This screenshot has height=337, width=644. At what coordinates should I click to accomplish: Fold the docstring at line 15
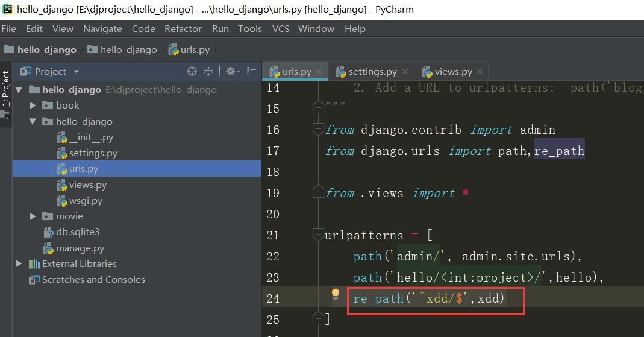coord(318,107)
